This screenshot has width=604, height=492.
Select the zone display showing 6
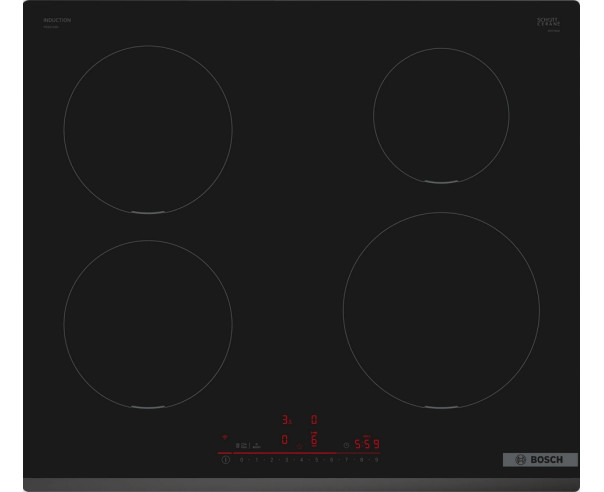314,440
